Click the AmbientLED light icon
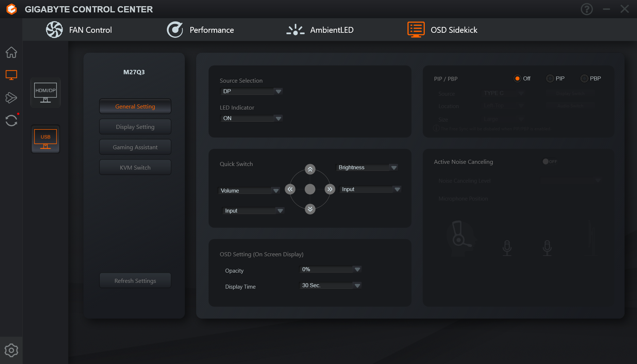 pos(295,30)
